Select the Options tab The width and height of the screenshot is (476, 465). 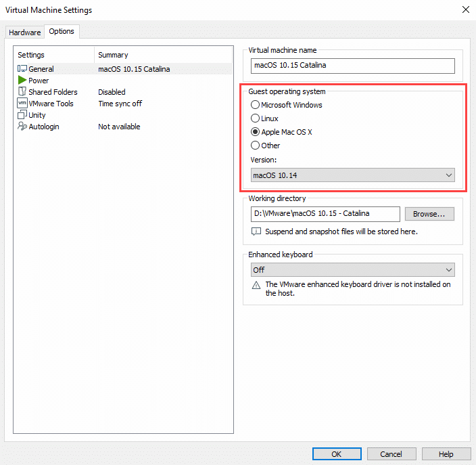pos(62,32)
